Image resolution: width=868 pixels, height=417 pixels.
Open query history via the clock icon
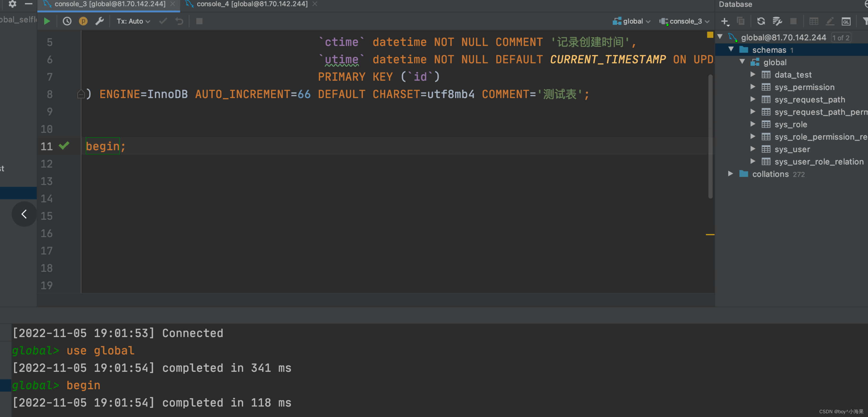coord(67,21)
